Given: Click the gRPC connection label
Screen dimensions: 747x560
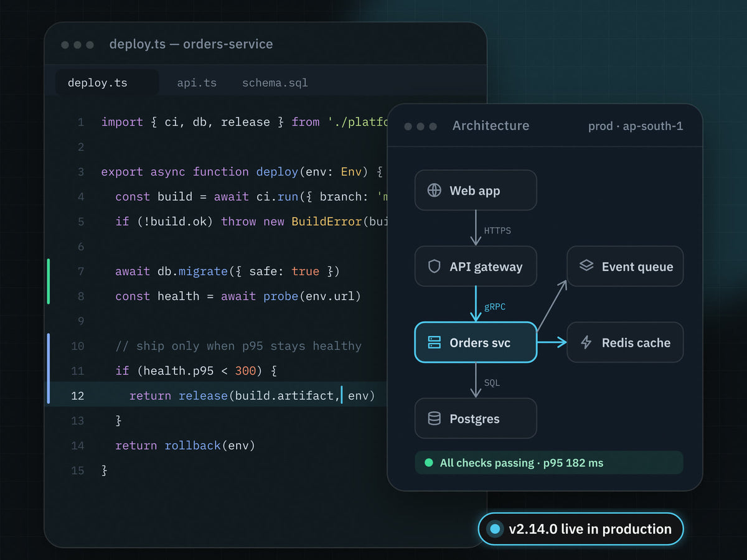Looking at the screenshot, I should coord(495,307).
